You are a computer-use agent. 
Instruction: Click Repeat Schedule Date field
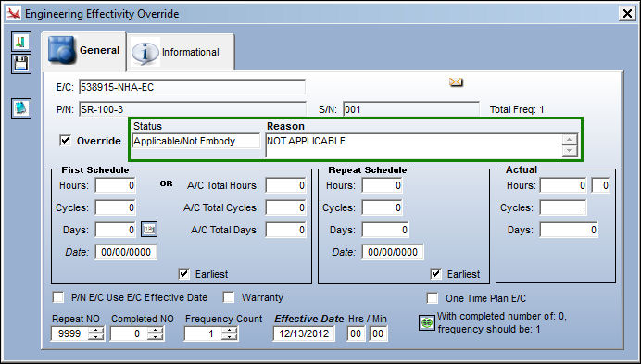tap(393, 252)
